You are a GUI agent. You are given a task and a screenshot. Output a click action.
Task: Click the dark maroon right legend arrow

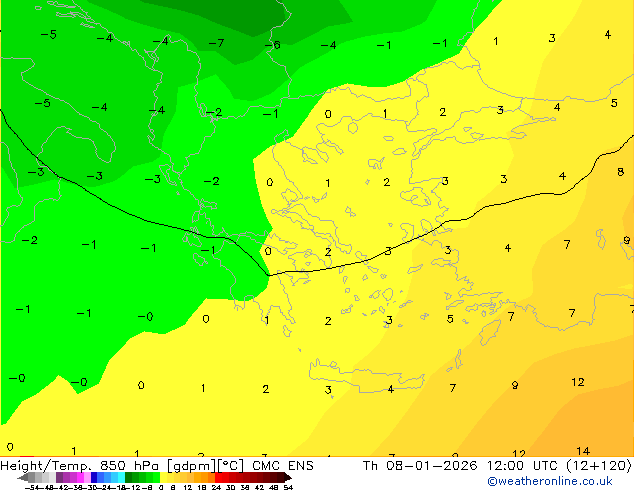click(x=287, y=478)
